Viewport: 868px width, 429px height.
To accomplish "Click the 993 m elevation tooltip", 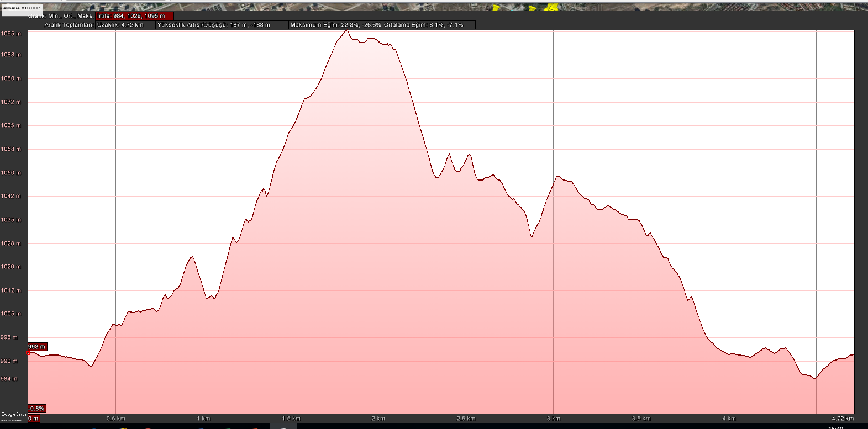I will click(37, 347).
